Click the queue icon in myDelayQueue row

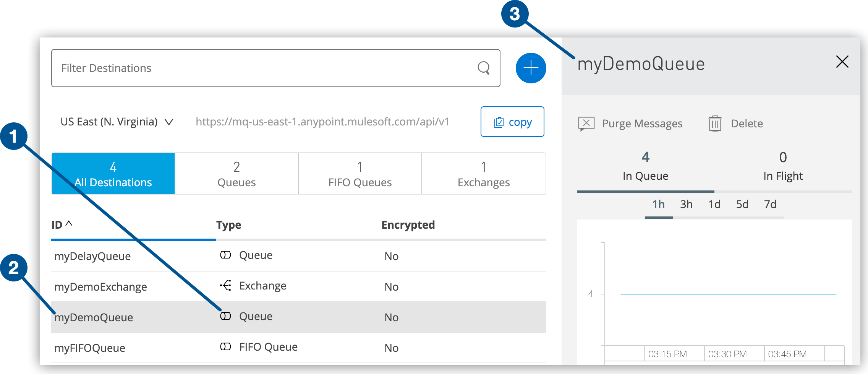225,255
